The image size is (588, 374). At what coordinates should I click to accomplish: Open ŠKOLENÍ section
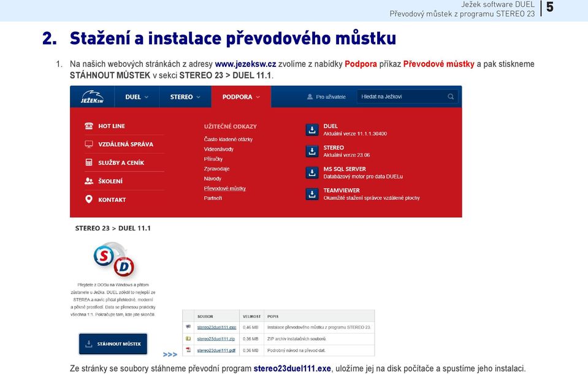pyautogui.click(x=110, y=181)
